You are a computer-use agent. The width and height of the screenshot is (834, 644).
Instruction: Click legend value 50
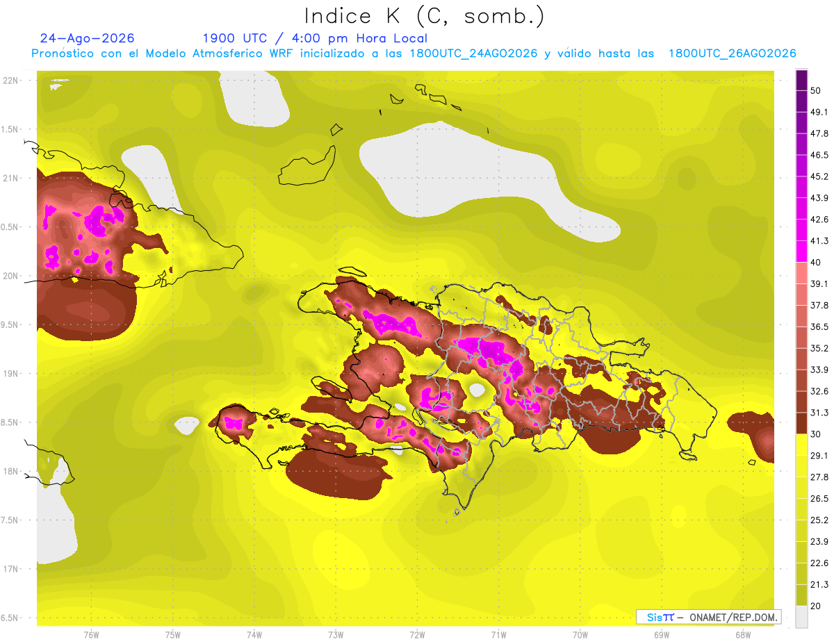pyautogui.click(x=817, y=90)
